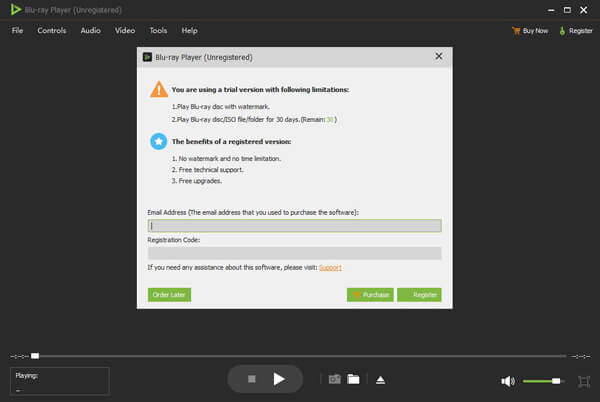Close the registration dialog
Viewport: 600px width, 402px height.
point(439,57)
